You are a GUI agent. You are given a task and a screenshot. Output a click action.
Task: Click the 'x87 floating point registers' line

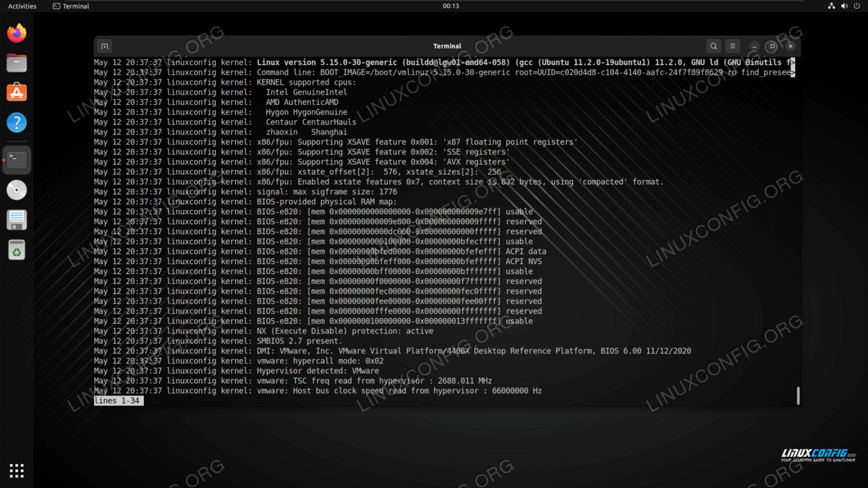pos(336,142)
